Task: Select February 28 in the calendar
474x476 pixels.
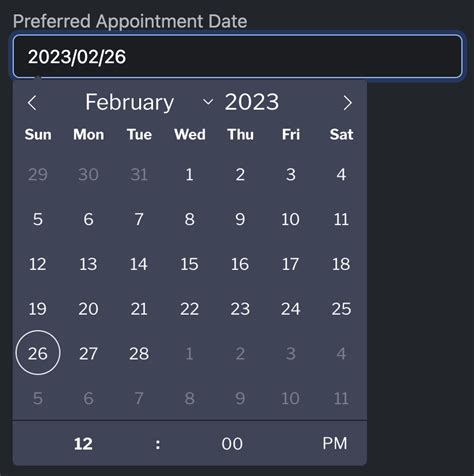Action: coord(139,353)
